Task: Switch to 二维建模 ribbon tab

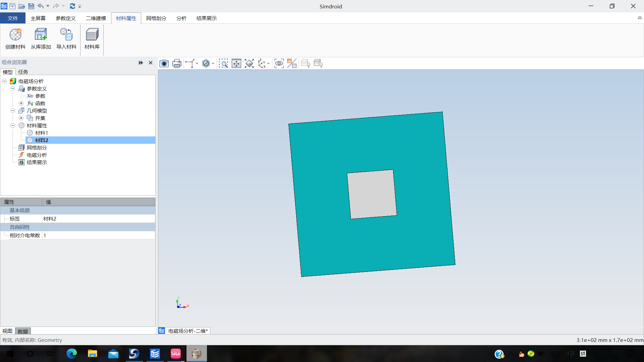Action: (x=96, y=18)
